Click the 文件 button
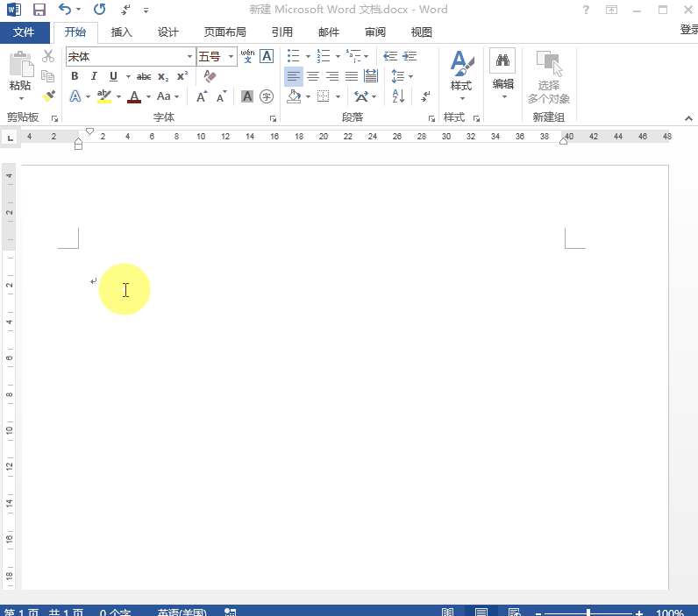 (25, 32)
